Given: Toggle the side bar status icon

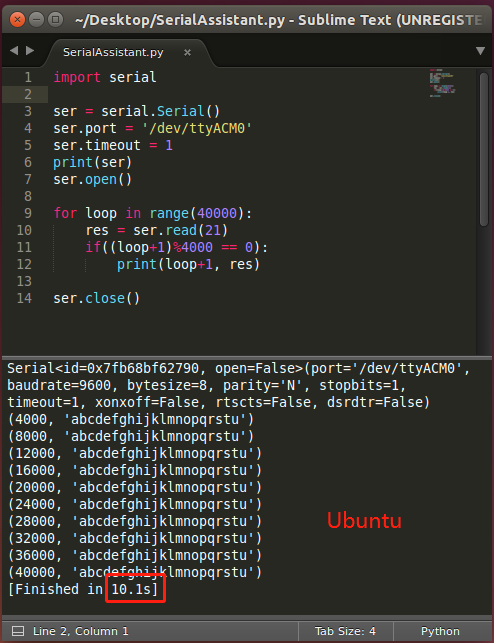Looking at the screenshot, I should [18, 631].
